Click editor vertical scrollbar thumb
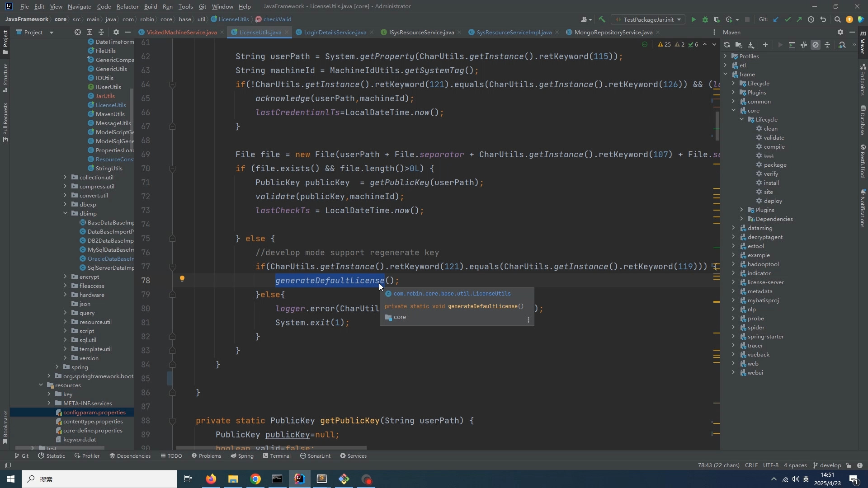The height and width of the screenshot is (488, 868). [717, 126]
